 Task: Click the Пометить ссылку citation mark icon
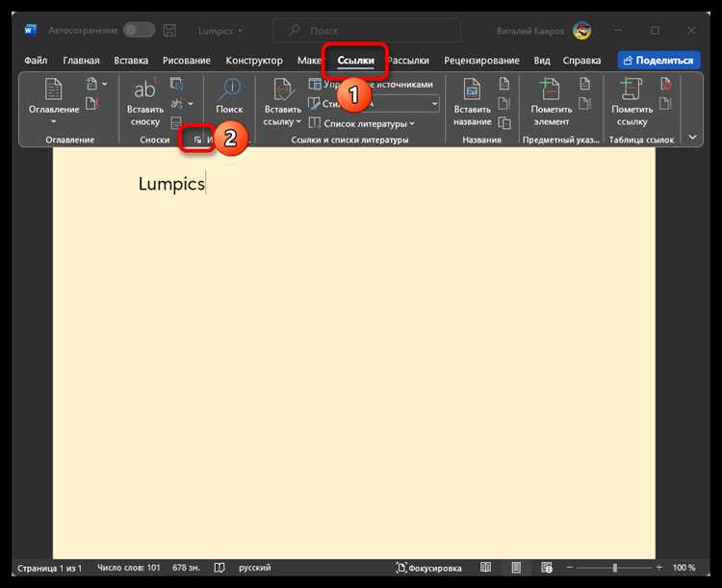pyautogui.click(x=632, y=89)
